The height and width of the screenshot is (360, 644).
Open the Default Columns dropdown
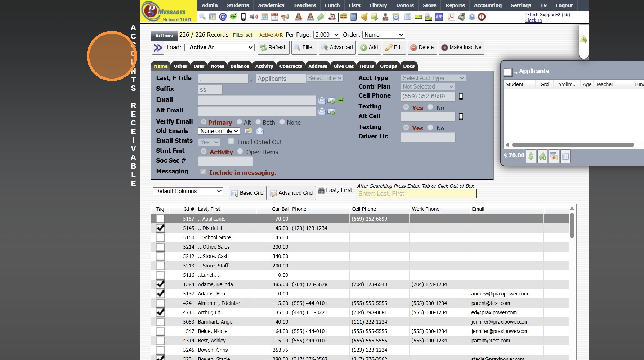pyautogui.click(x=188, y=191)
